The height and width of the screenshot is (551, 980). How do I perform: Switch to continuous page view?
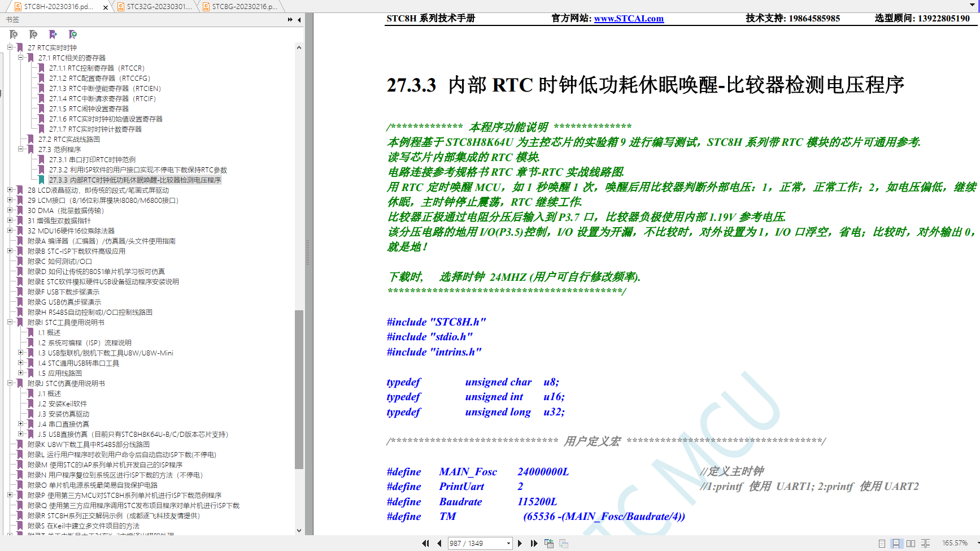[896, 543]
